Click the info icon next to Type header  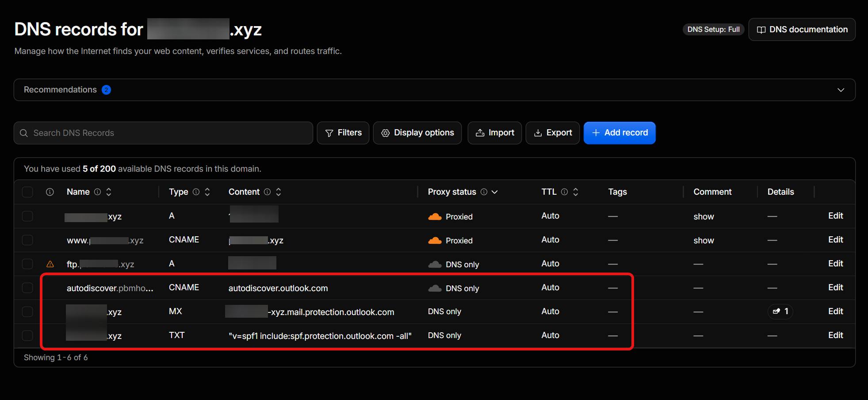pyautogui.click(x=196, y=192)
